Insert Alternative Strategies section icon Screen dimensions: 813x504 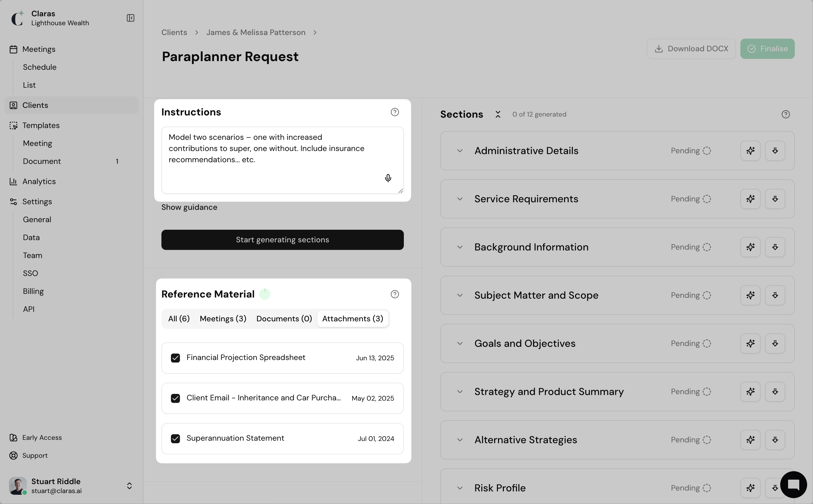click(x=775, y=440)
